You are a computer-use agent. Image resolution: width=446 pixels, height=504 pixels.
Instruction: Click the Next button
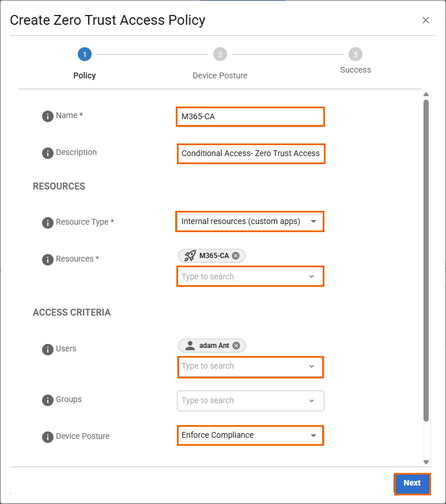tap(412, 483)
